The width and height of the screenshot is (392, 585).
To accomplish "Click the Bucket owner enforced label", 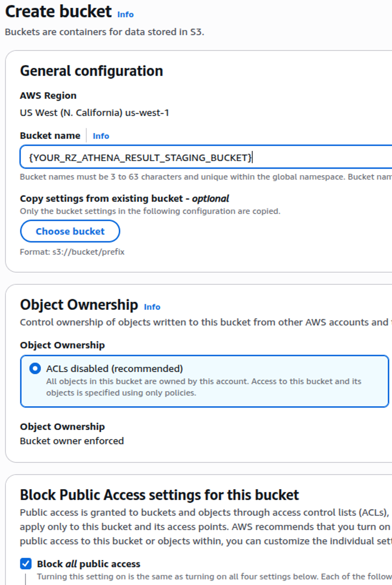I will click(72, 441).
